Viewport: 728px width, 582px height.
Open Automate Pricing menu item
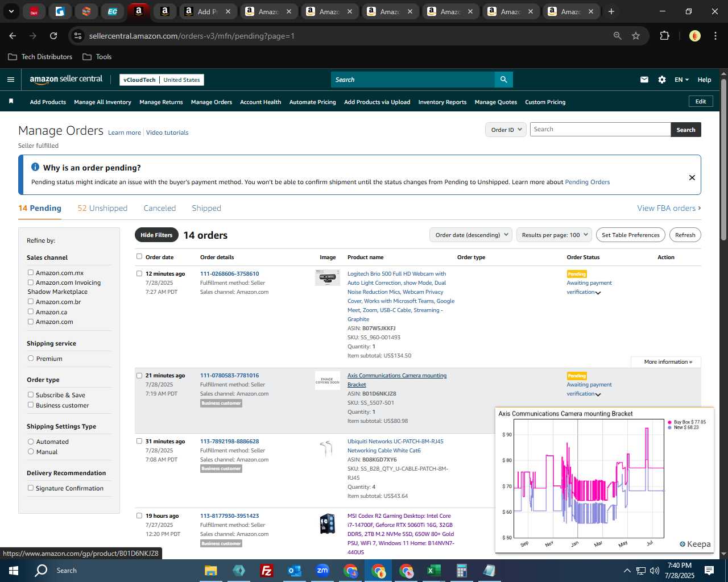click(x=312, y=102)
